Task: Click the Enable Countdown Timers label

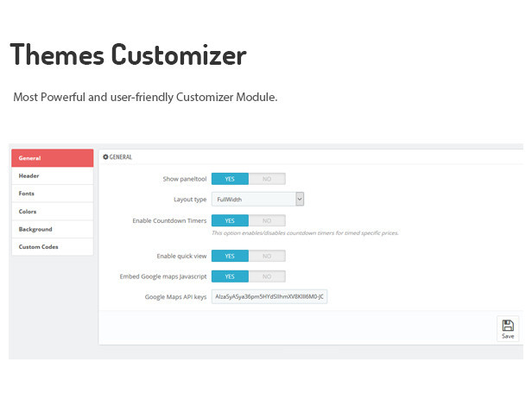Action: tap(168, 221)
